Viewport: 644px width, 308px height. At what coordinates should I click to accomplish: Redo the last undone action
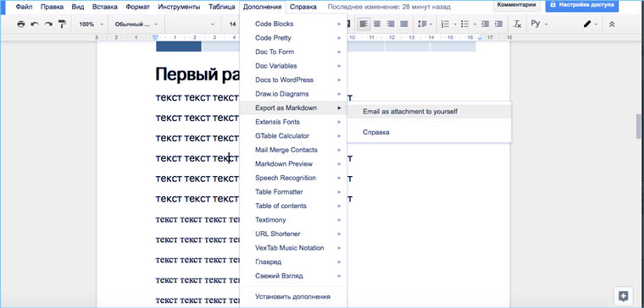tap(48, 25)
